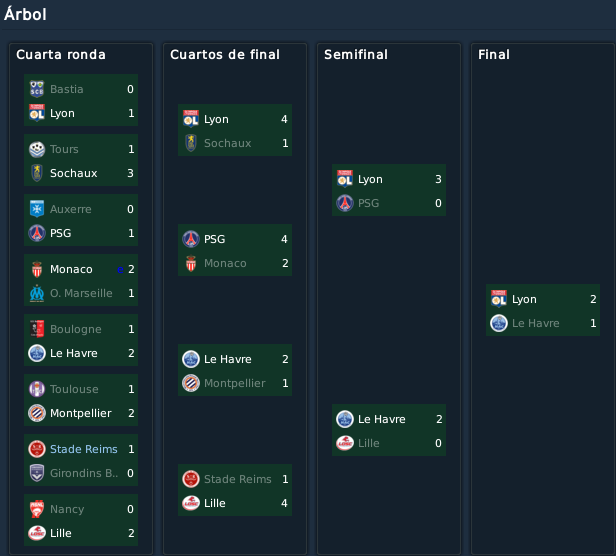Click the Toulouse club crest
The width and height of the screenshot is (616, 556).
tap(37, 389)
